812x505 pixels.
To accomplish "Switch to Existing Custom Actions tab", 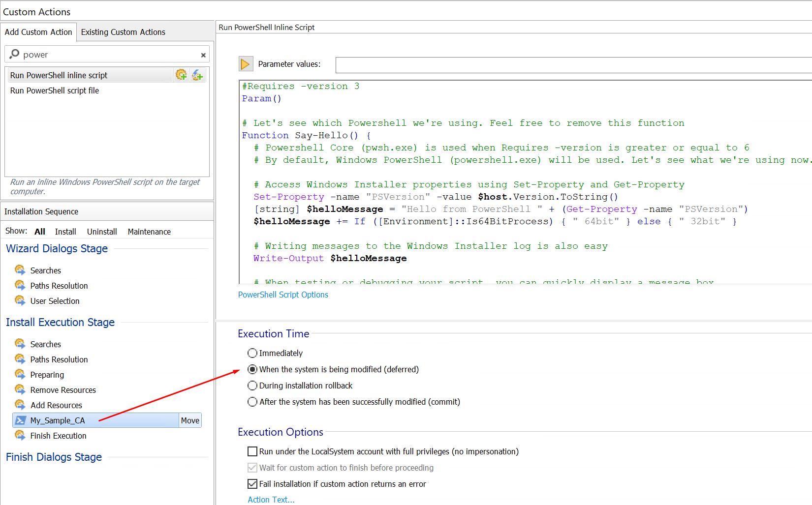I will (123, 32).
